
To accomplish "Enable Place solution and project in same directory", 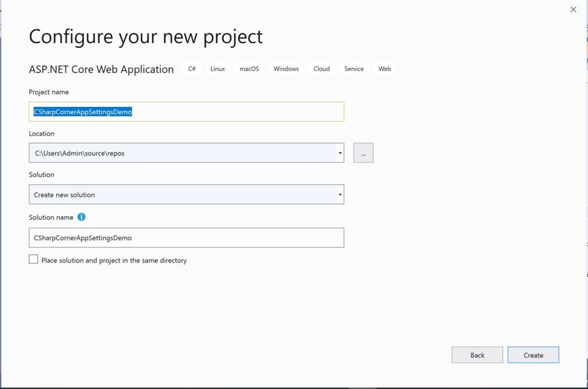I will (x=33, y=259).
